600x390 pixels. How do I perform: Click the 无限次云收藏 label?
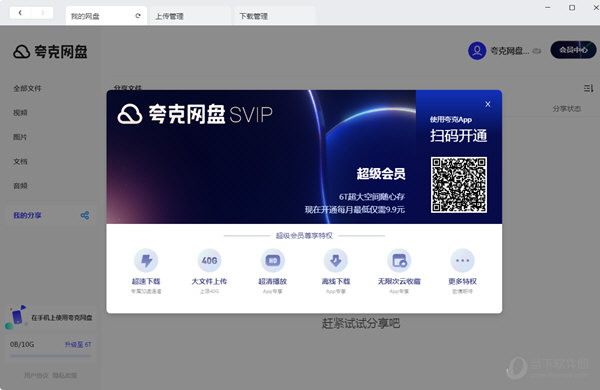(399, 281)
